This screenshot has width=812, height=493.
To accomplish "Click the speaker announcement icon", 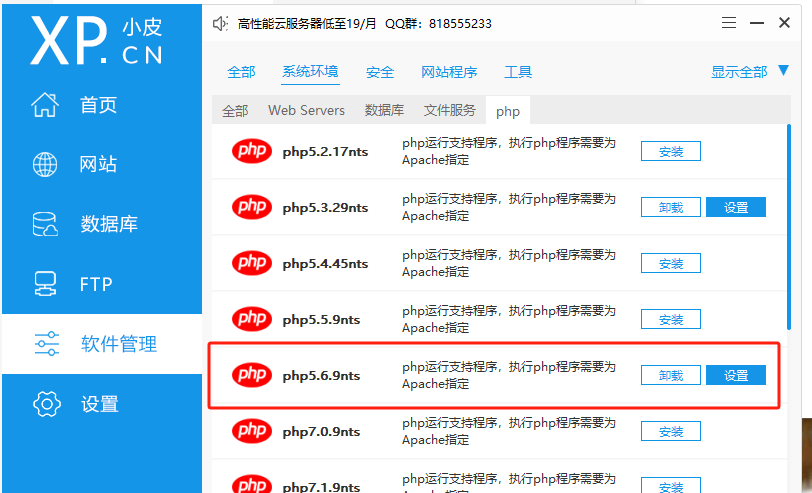I will 220,23.
